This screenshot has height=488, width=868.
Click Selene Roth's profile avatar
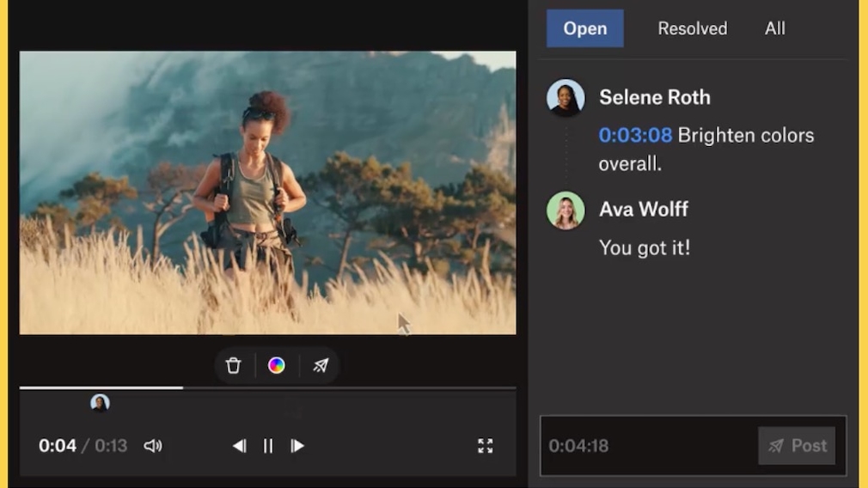coord(565,98)
